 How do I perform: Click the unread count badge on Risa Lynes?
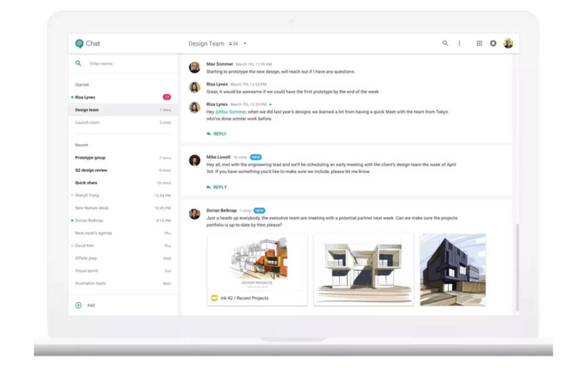[167, 97]
